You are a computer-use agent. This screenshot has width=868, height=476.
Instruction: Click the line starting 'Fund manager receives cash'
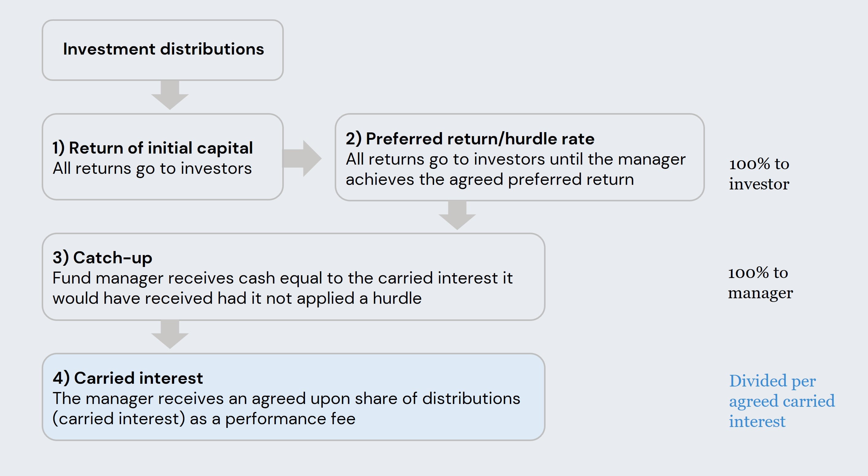282,278
